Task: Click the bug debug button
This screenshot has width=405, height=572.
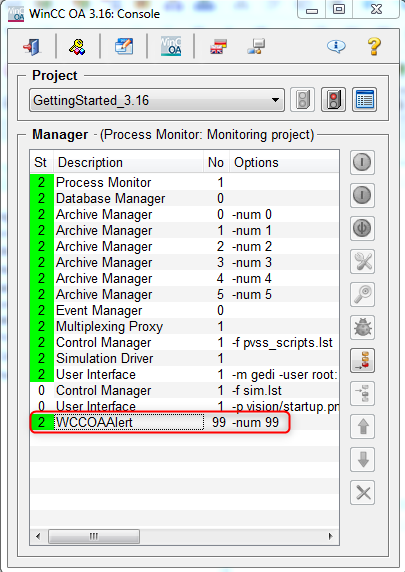Action: coord(363,327)
